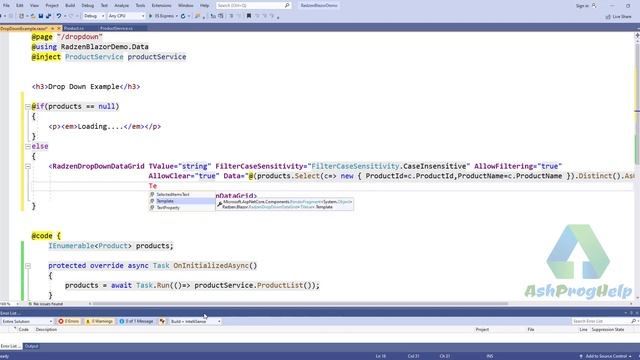Sort by the File column header
The image size is (640, 360).
tap(531, 329)
